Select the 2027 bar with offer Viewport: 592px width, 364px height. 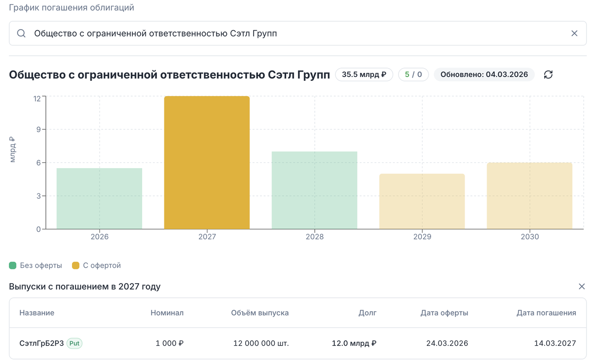pos(207,163)
